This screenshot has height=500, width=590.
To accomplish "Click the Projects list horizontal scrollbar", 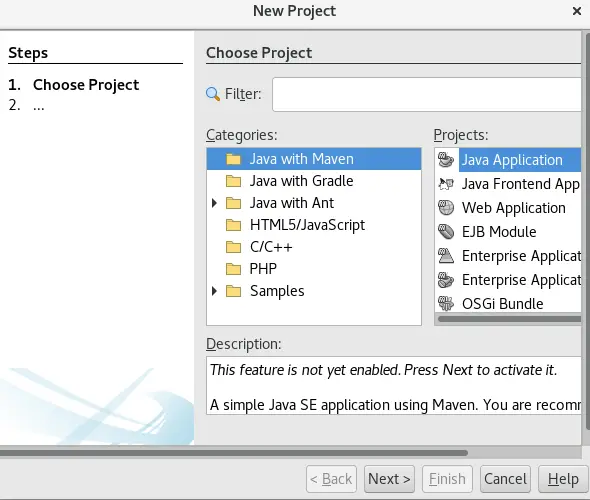I will (509, 319).
